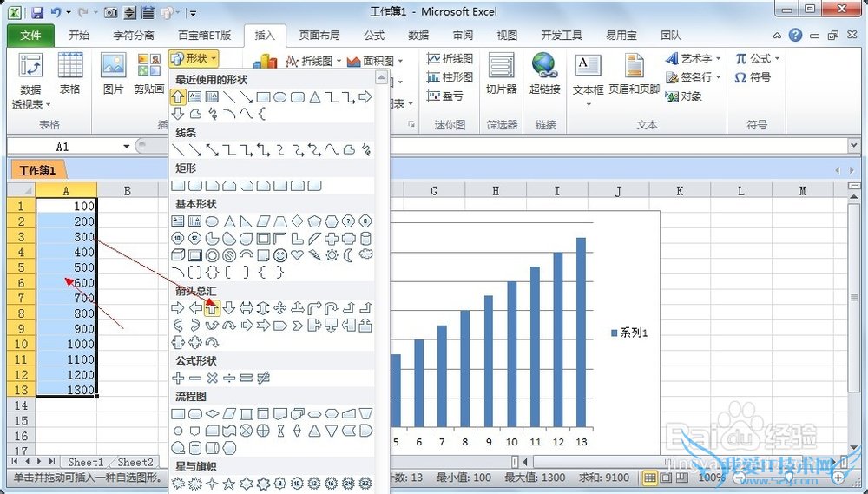Switch to the Sheet2 worksheet tab
Viewport: 868px width, 494px height.
[135, 462]
